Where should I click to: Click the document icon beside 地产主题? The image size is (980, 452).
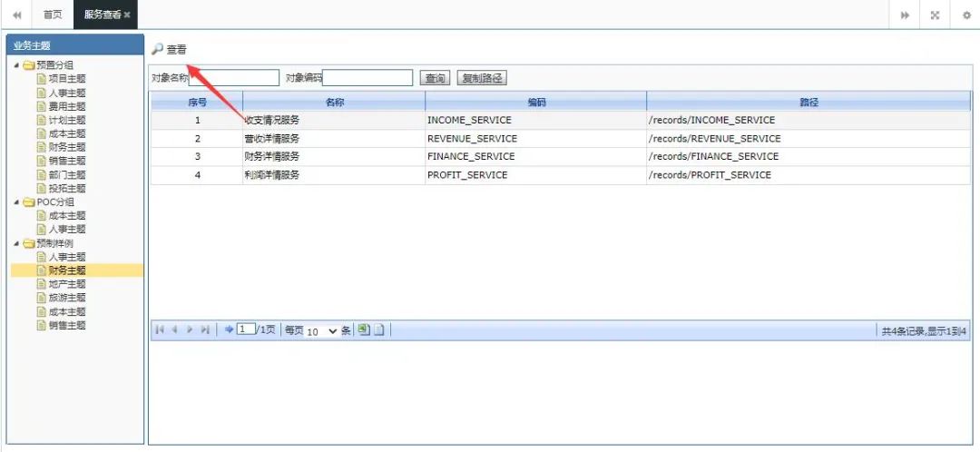(42, 284)
